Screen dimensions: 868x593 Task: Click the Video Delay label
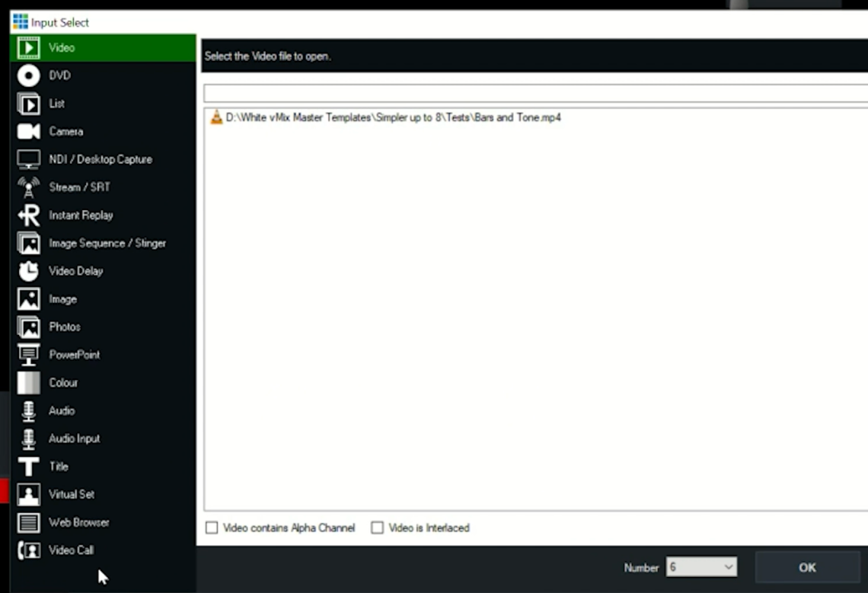click(x=76, y=271)
